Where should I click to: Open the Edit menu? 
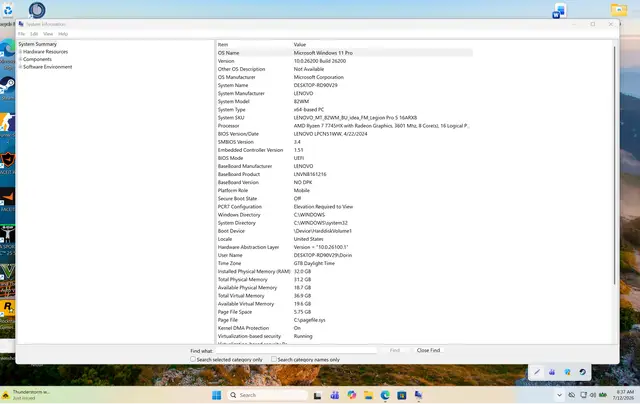pyautogui.click(x=34, y=34)
